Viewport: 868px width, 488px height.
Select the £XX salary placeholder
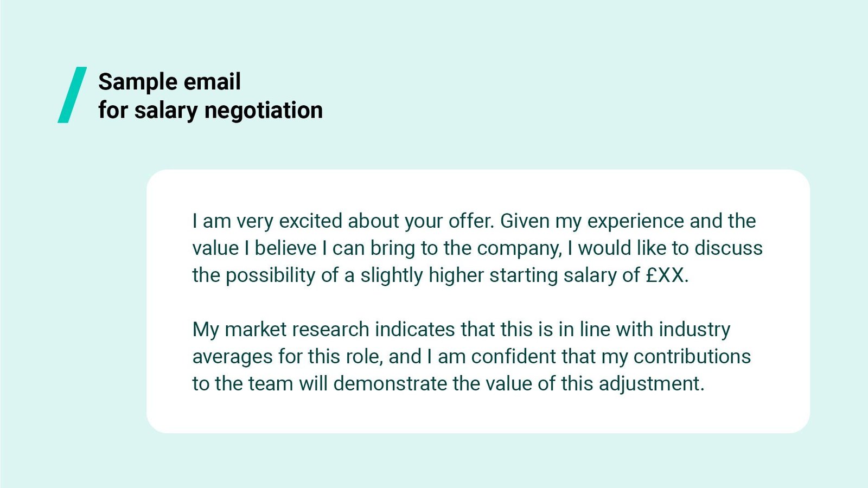[x=665, y=275]
